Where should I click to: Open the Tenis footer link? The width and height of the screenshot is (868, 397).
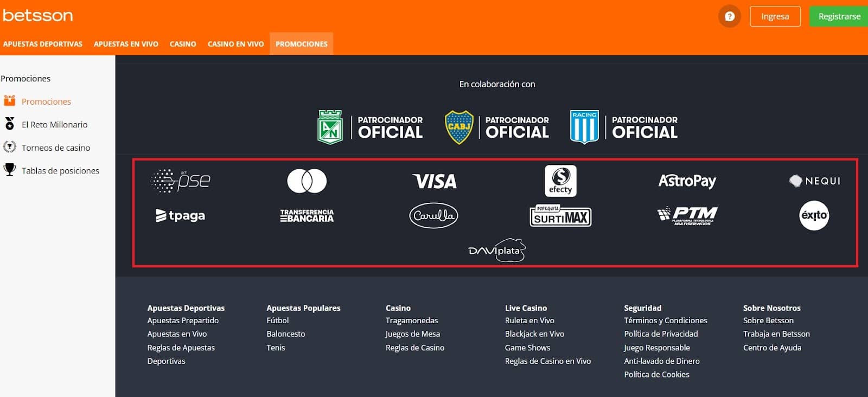click(x=276, y=348)
